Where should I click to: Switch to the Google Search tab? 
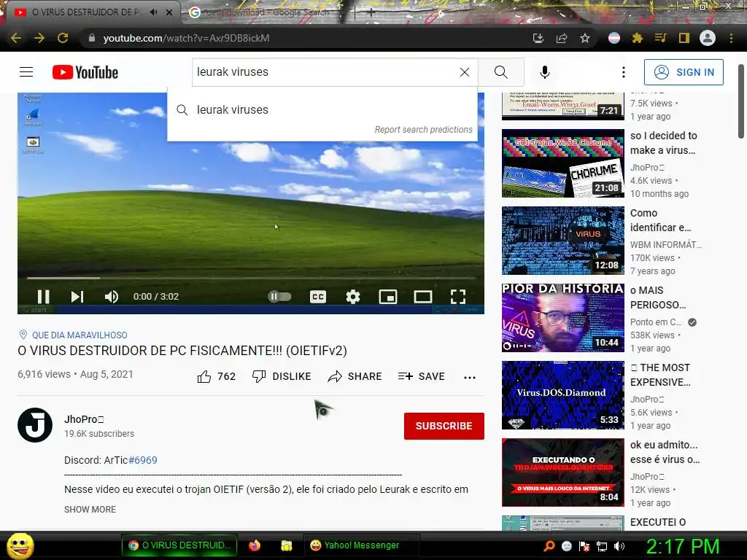[267, 12]
